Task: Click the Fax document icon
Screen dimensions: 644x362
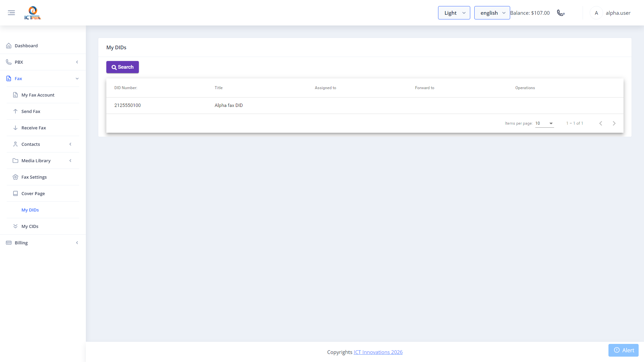Action: (x=9, y=78)
